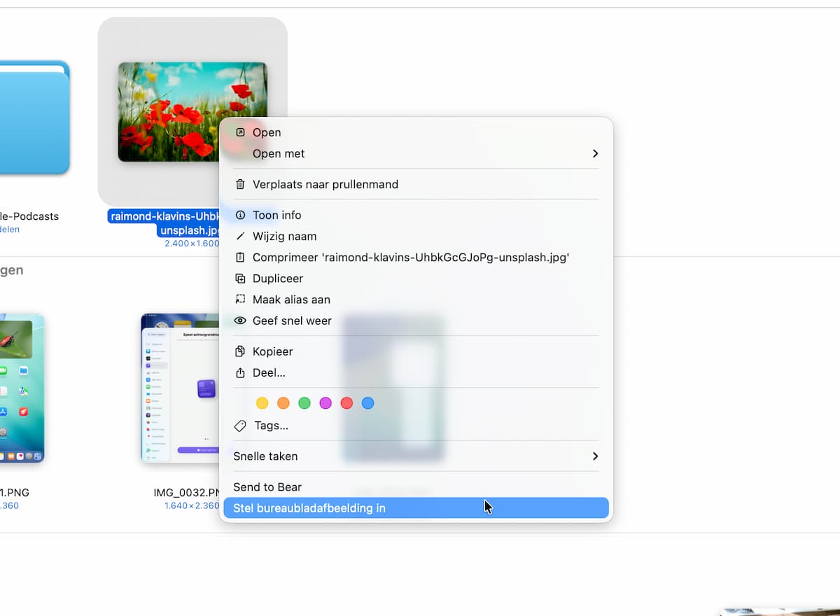Select Stel bureaubladafbeelding in
The height and width of the screenshot is (616, 840).
pyautogui.click(x=416, y=508)
